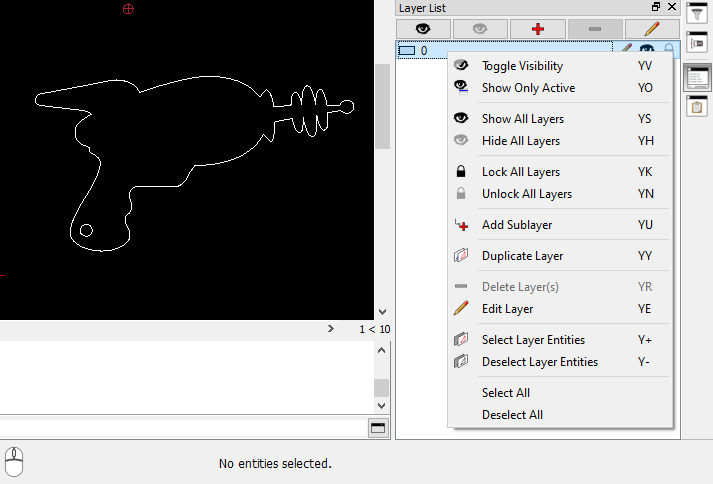The image size is (713, 484).
Task: Click the Select Layer Entities icon
Action: 461,339
